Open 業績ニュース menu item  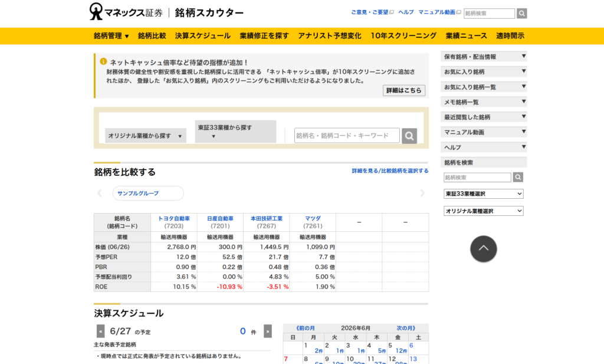coord(467,36)
